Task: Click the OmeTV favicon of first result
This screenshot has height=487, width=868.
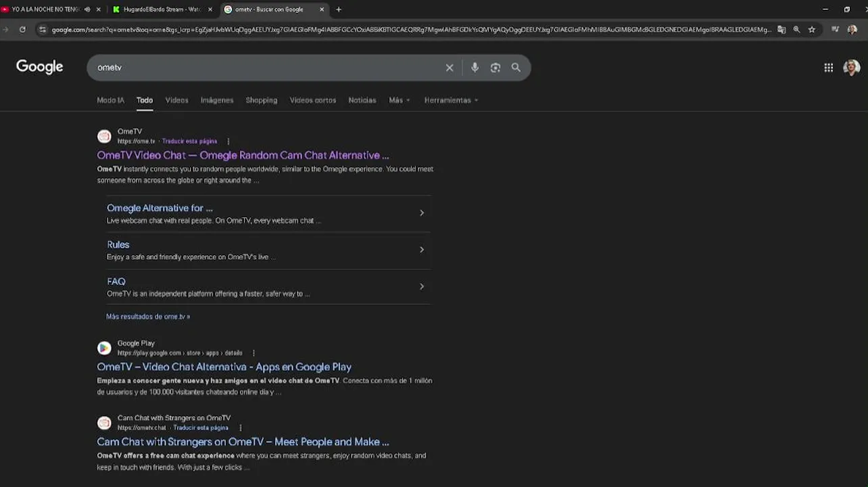Action: (104, 137)
